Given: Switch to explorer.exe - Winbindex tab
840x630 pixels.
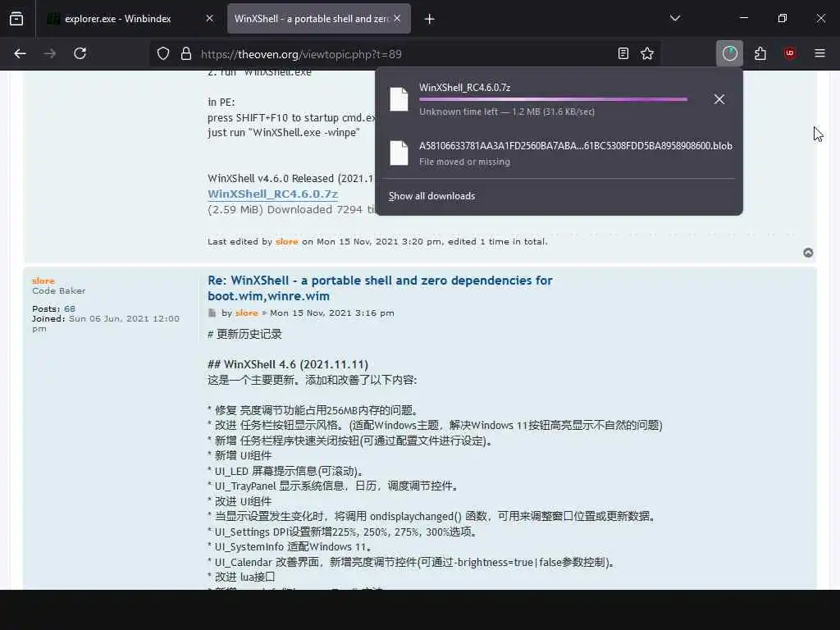Looking at the screenshot, I should click(117, 19).
